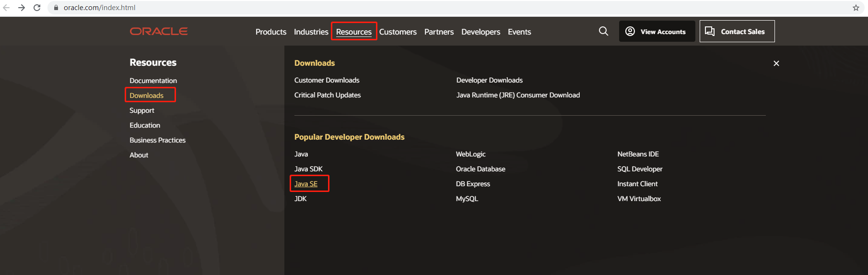
Task: Click the Oracle logo
Action: click(159, 31)
